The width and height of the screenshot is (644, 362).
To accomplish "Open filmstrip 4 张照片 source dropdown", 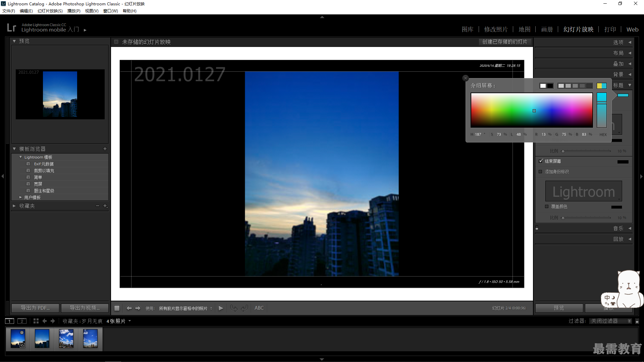I will 119,321.
